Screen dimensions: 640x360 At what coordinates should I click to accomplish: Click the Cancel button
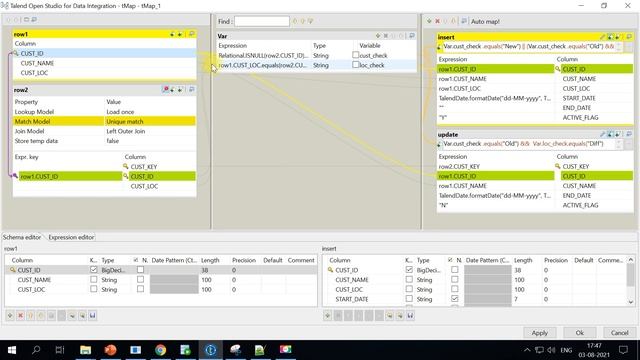tap(619, 333)
